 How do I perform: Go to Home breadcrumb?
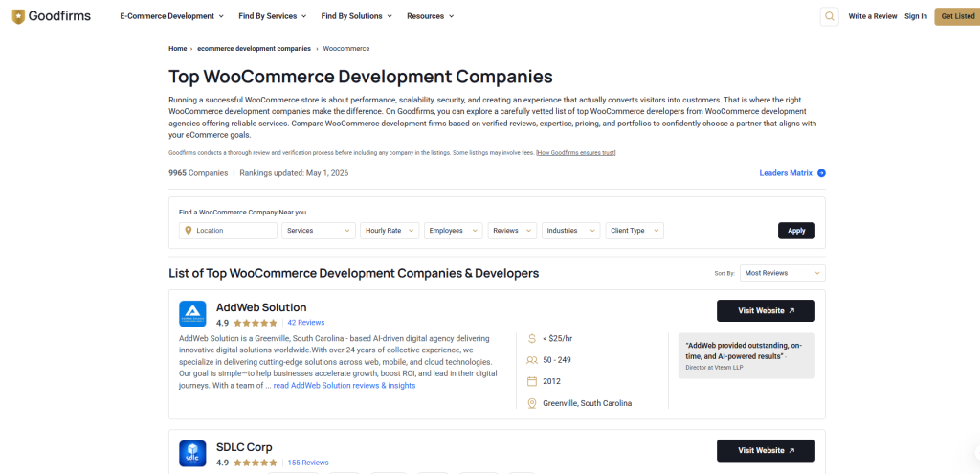[x=177, y=48]
